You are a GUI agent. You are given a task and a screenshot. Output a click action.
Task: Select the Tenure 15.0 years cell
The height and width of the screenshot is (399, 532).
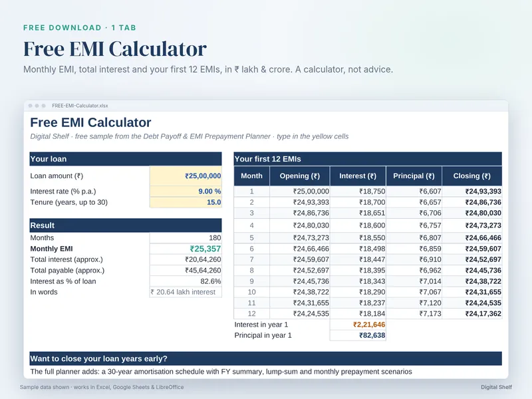tap(186, 202)
